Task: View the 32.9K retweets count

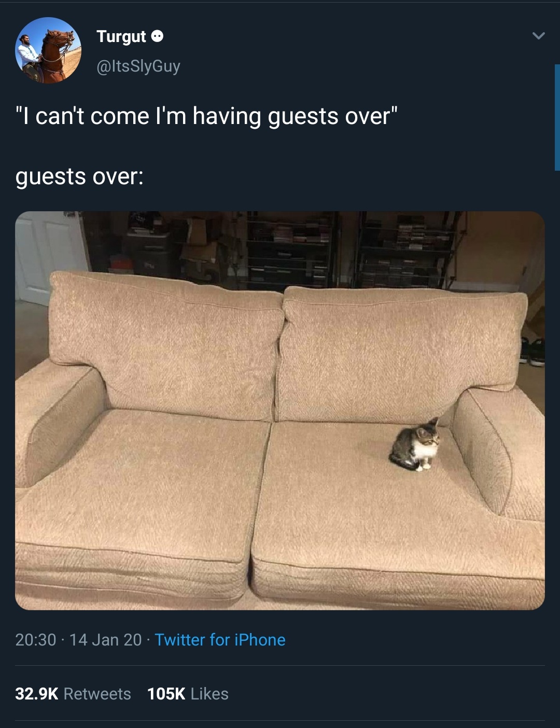Action: (x=37, y=694)
